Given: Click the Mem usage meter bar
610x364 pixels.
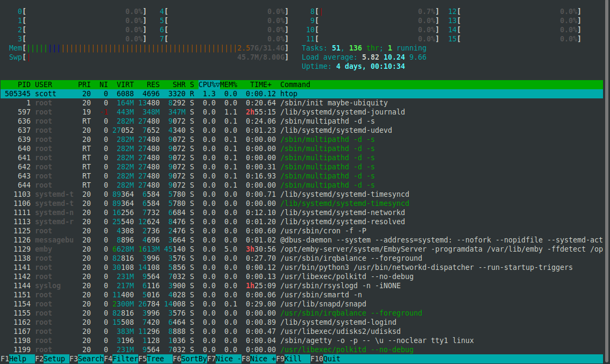Looking at the screenshot, I should (148, 48).
